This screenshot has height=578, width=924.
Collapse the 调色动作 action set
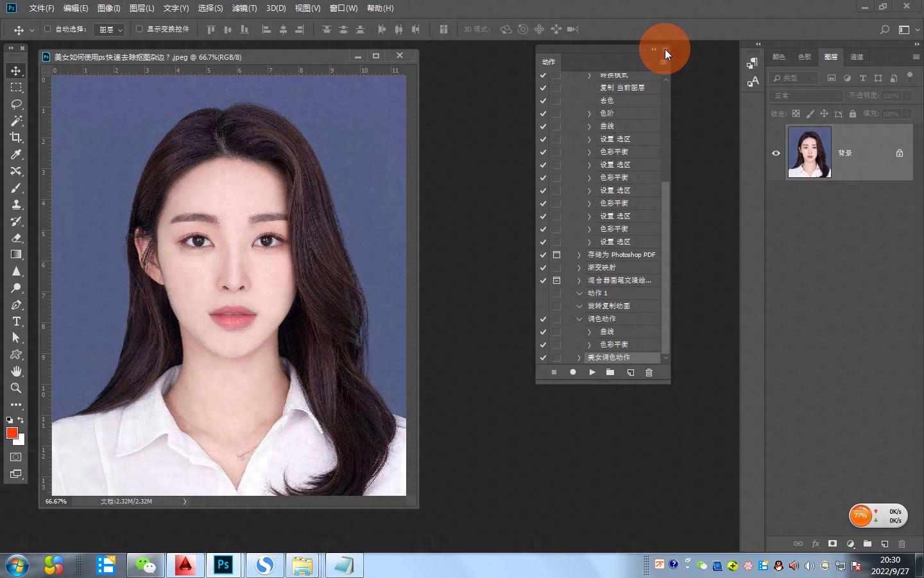coord(579,319)
